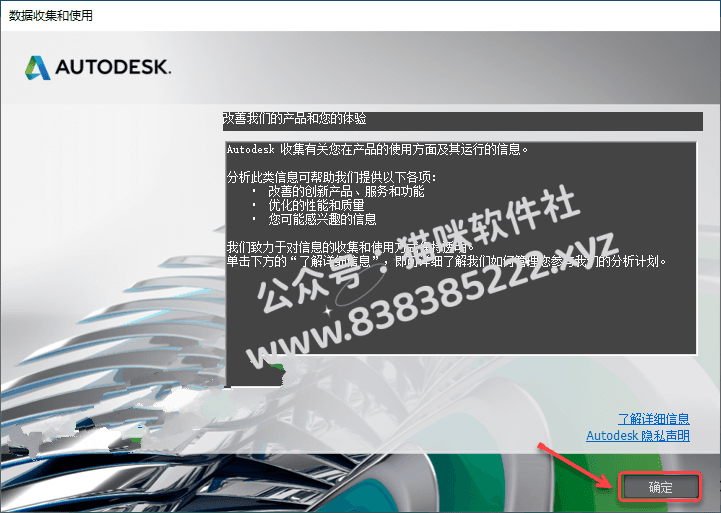Open the Autodesk 隐私声明 link
Viewport: 721px width, 513px height.
(x=638, y=435)
